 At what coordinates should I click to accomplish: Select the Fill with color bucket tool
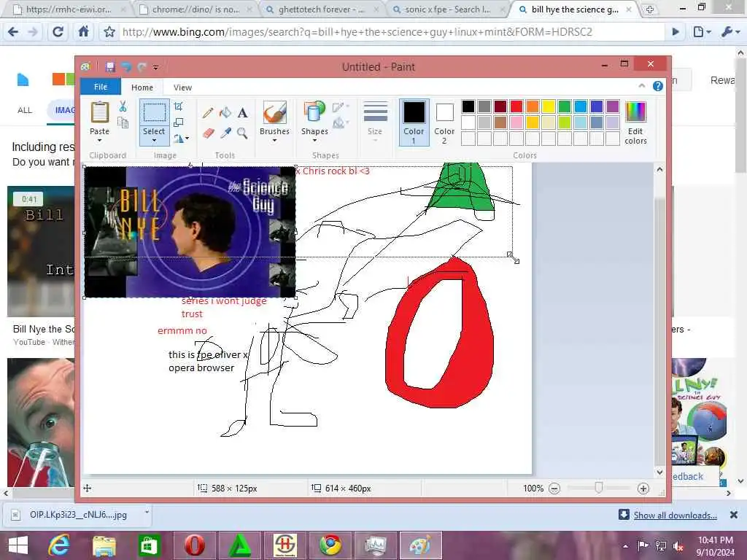[x=225, y=113]
